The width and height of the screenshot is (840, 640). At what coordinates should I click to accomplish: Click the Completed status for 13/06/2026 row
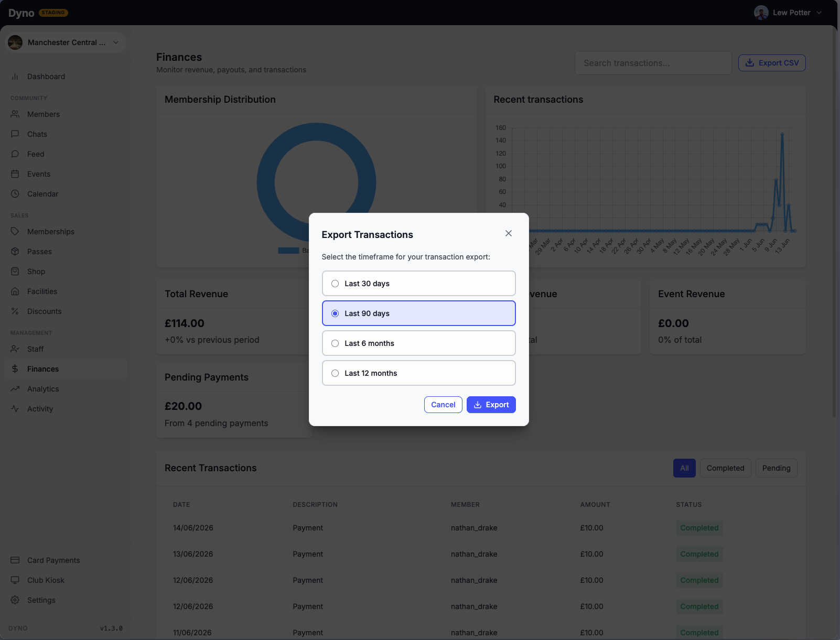click(x=699, y=554)
